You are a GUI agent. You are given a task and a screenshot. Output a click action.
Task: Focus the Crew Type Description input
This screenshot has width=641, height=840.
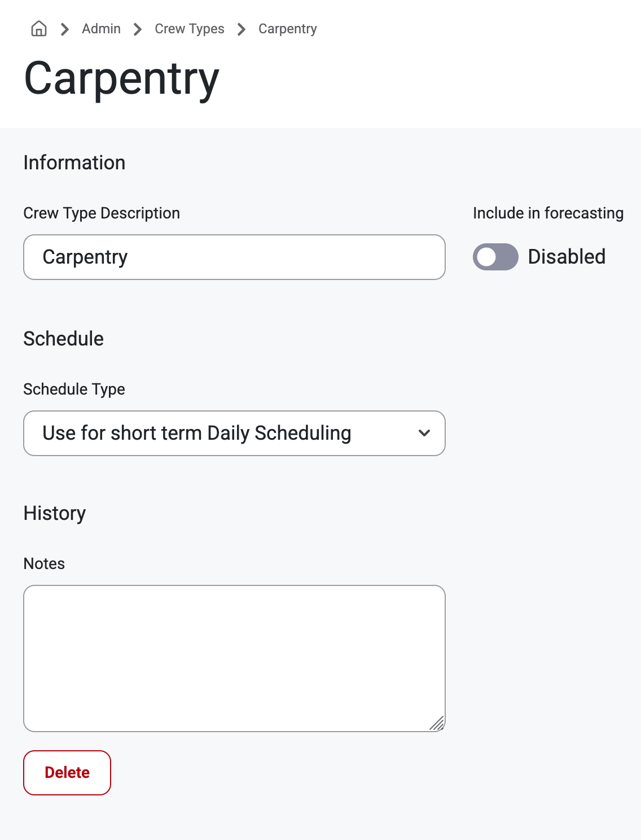[234, 257]
